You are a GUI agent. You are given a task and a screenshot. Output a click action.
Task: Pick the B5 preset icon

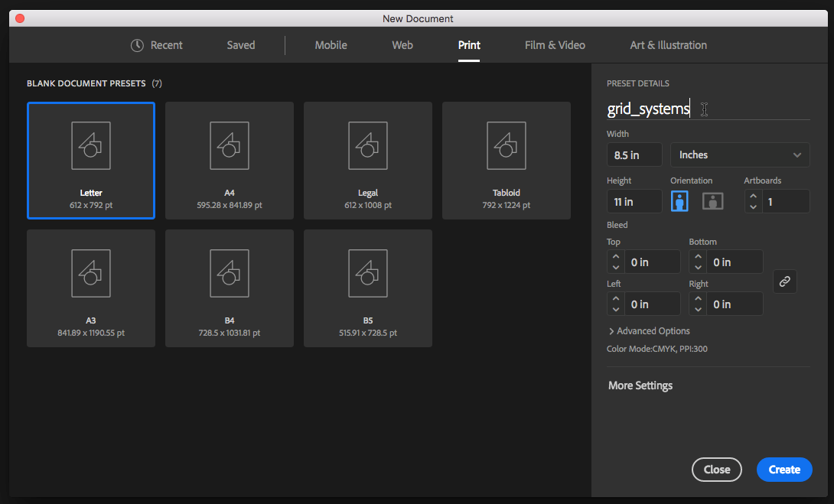click(368, 274)
